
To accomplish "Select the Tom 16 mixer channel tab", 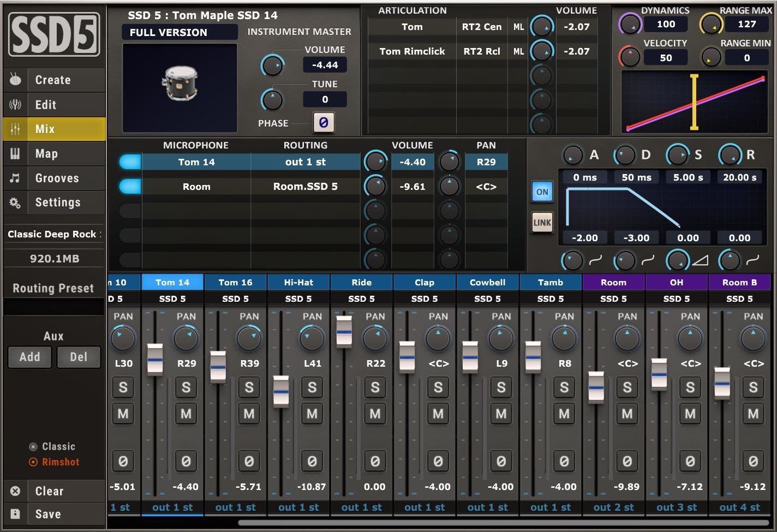I will click(x=235, y=282).
